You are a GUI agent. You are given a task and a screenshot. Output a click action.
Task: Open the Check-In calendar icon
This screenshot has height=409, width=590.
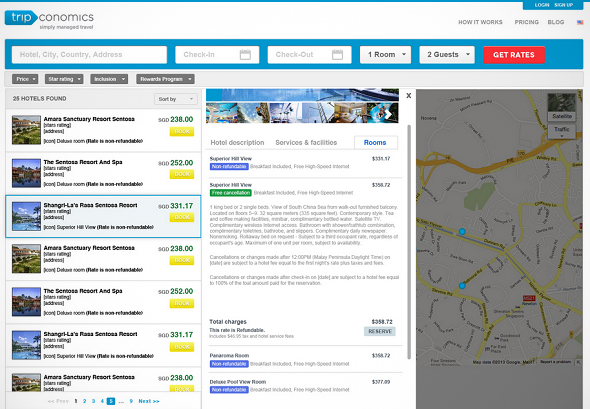coord(245,55)
